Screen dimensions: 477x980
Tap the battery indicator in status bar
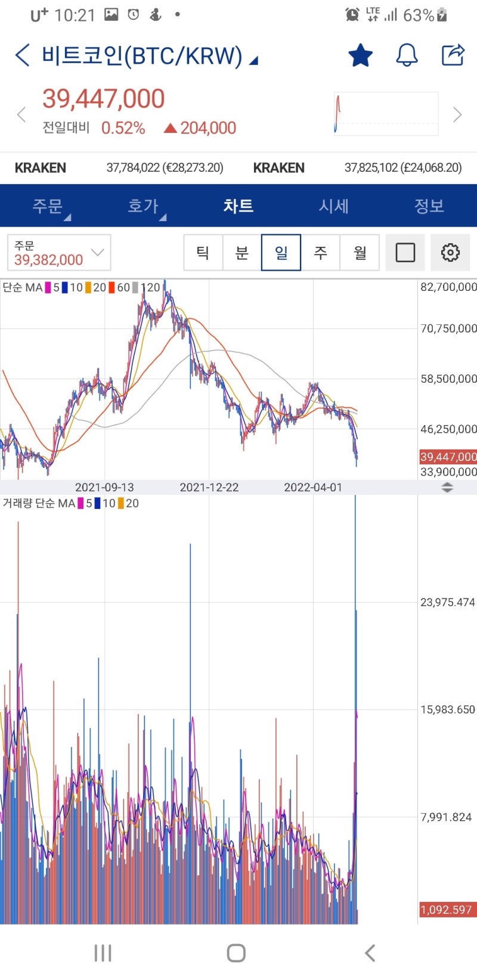pyautogui.click(x=442, y=15)
